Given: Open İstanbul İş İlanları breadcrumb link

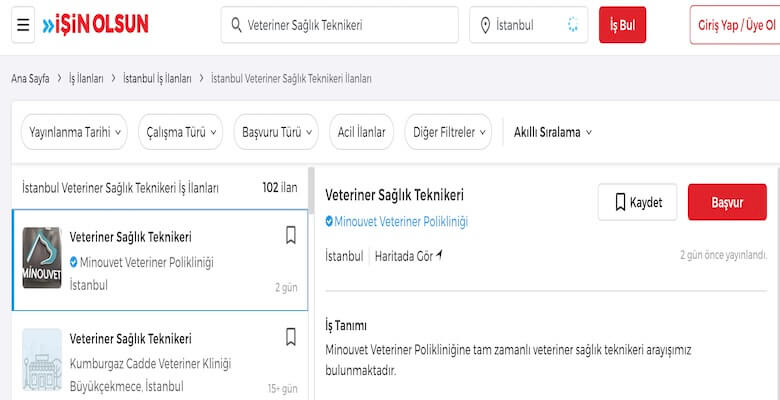Looking at the screenshot, I should (157, 79).
